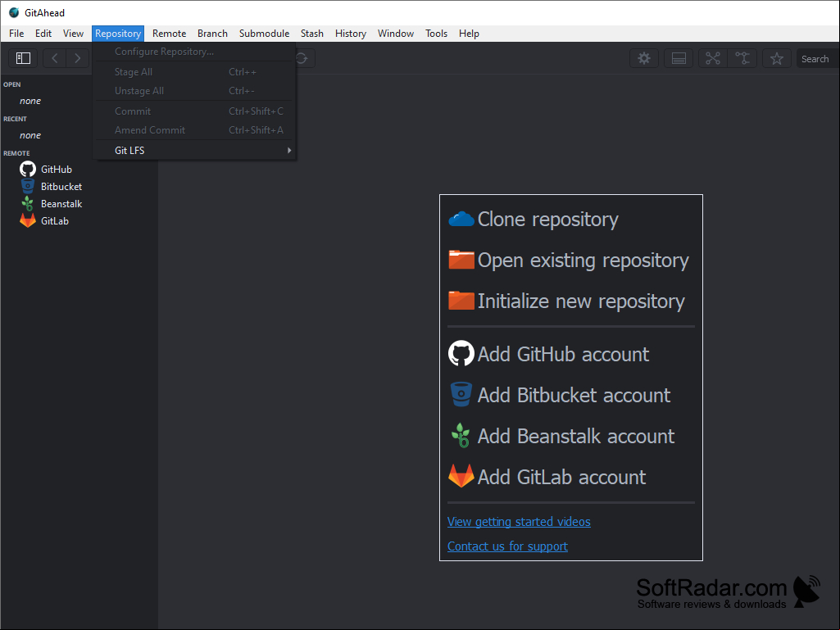Screen dimensions: 840x630
Task: Focus the Search field
Action: click(818, 59)
